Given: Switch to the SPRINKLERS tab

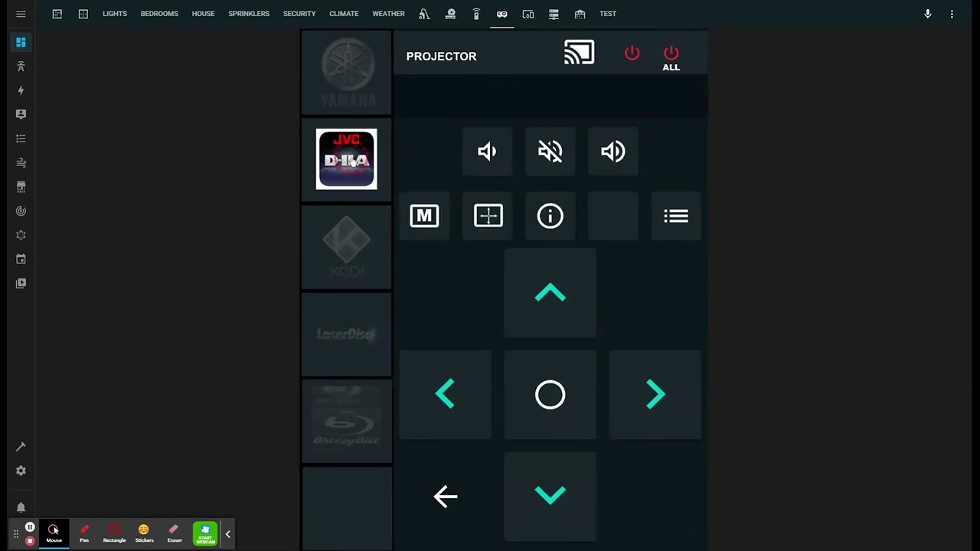Looking at the screenshot, I should point(249,14).
